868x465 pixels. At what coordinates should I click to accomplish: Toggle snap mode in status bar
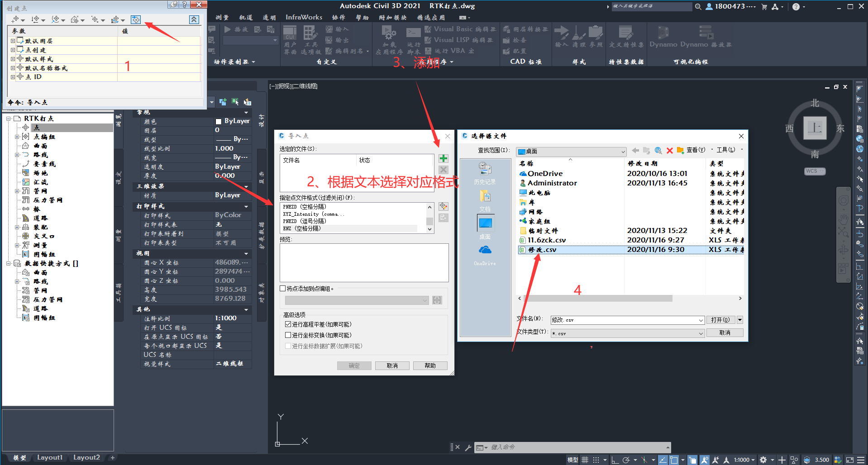(x=596, y=460)
